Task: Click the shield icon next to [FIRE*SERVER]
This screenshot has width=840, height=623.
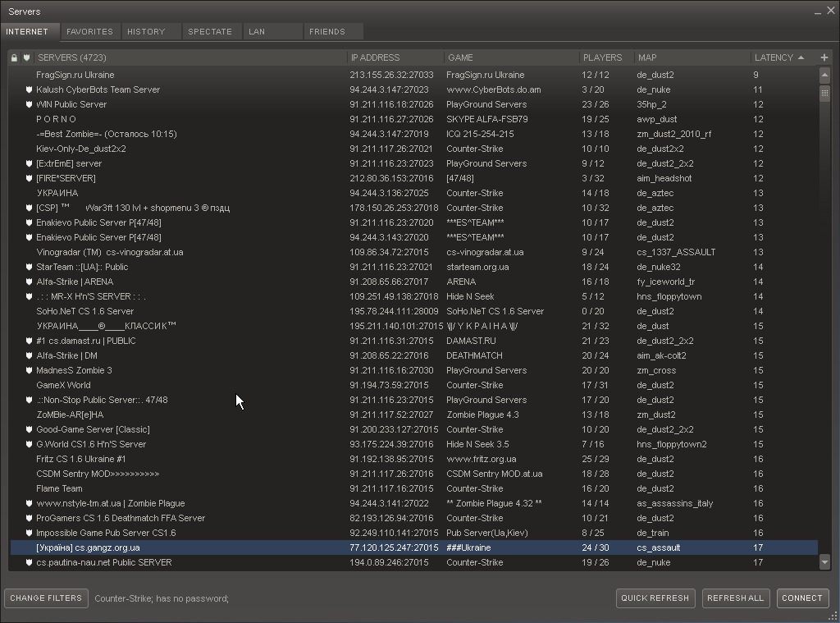Action: click(x=29, y=179)
